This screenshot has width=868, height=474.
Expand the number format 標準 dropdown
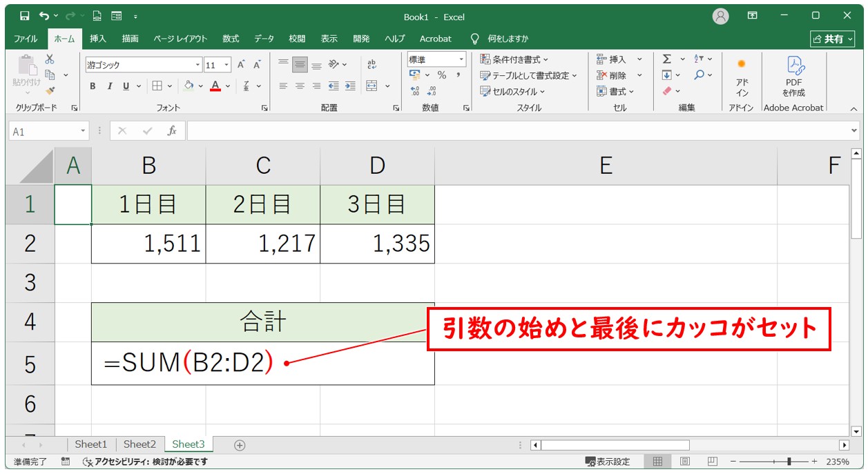pos(461,60)
